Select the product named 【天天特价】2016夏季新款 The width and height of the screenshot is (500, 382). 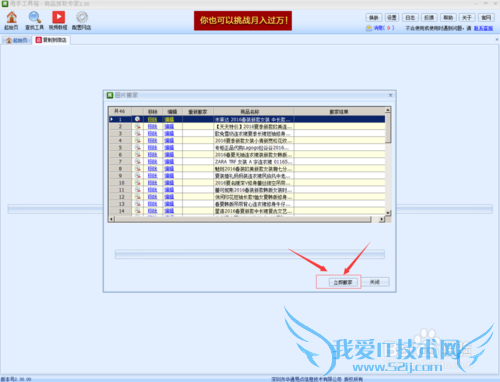click(247, 126)
